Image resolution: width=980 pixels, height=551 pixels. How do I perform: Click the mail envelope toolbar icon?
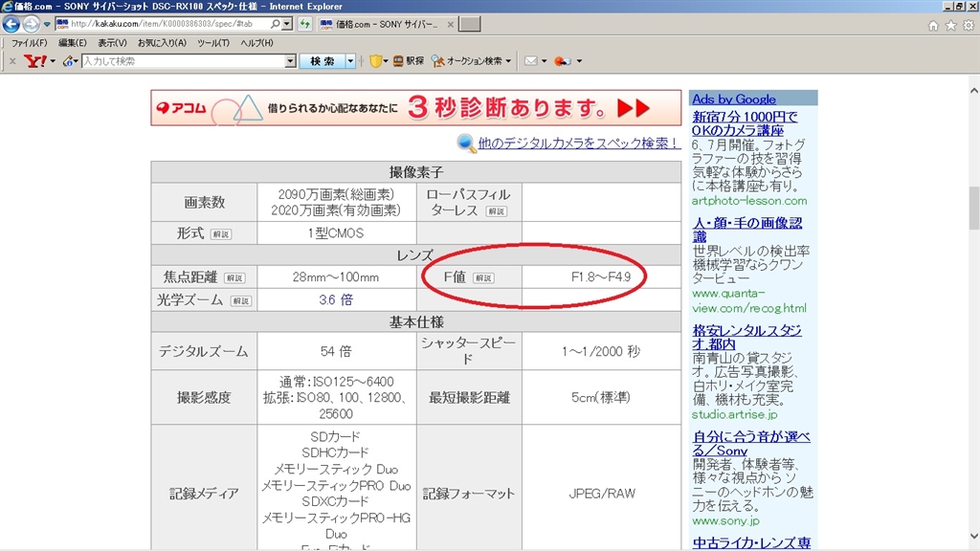point(530,61)
